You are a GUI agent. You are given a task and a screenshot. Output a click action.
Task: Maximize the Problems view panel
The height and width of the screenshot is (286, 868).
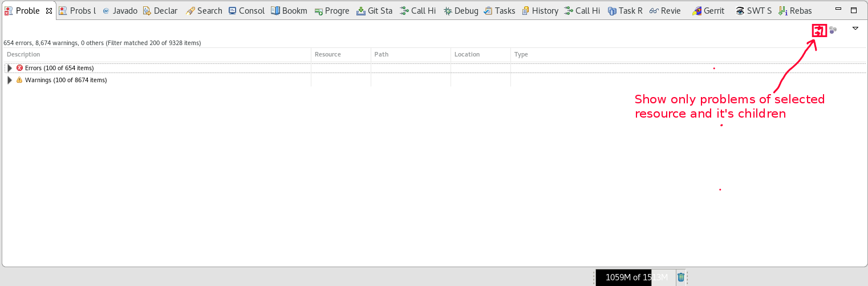click(x=854, y=10)
